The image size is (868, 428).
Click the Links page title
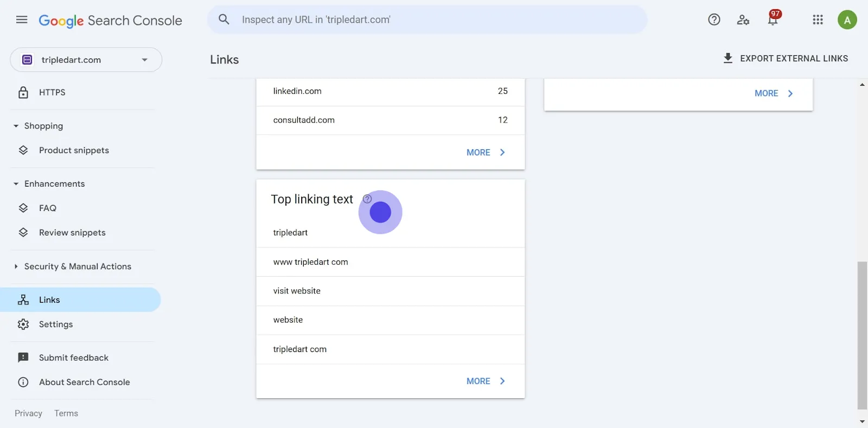pos(225,60)
